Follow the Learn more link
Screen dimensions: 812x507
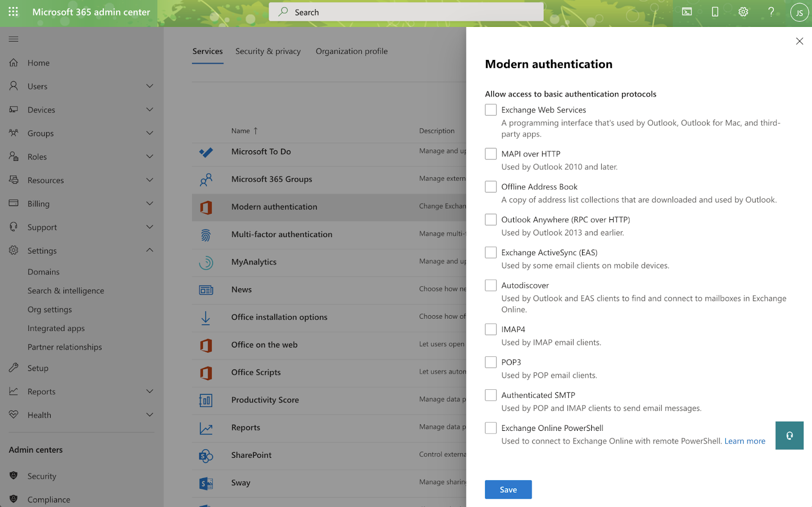pyautogui.click(x=745, y=441)
